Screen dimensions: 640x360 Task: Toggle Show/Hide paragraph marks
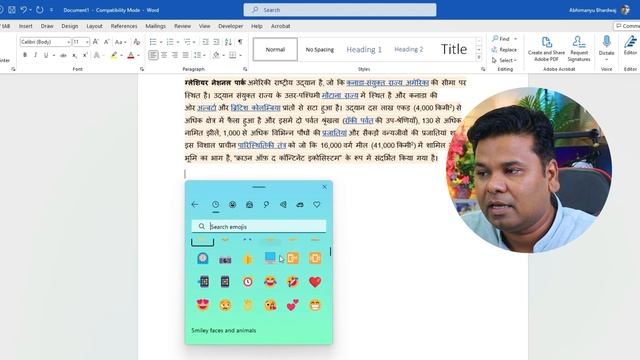240,42
